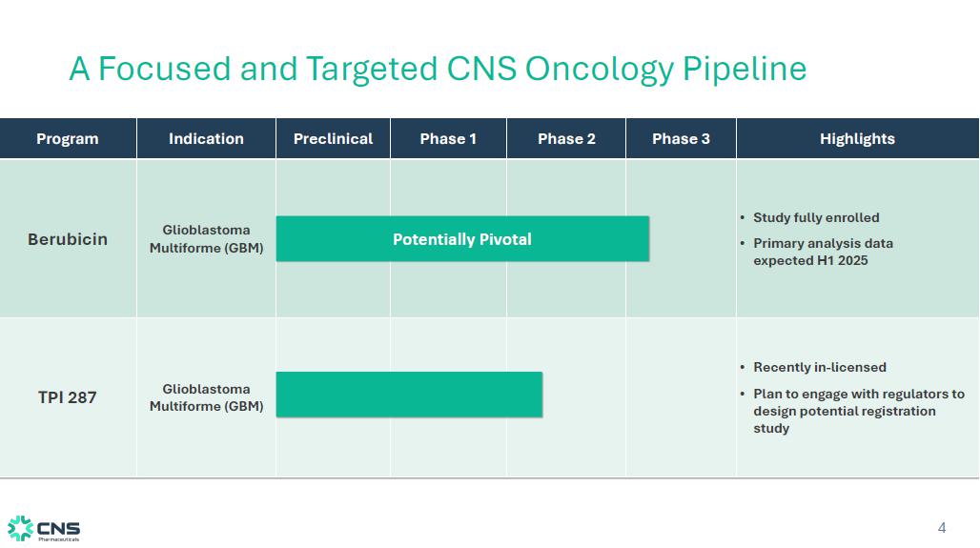Click the Phase 2 column header
The height and width of the screenshot is (548, 980).
pyautogui.click(x=566, y=139)
